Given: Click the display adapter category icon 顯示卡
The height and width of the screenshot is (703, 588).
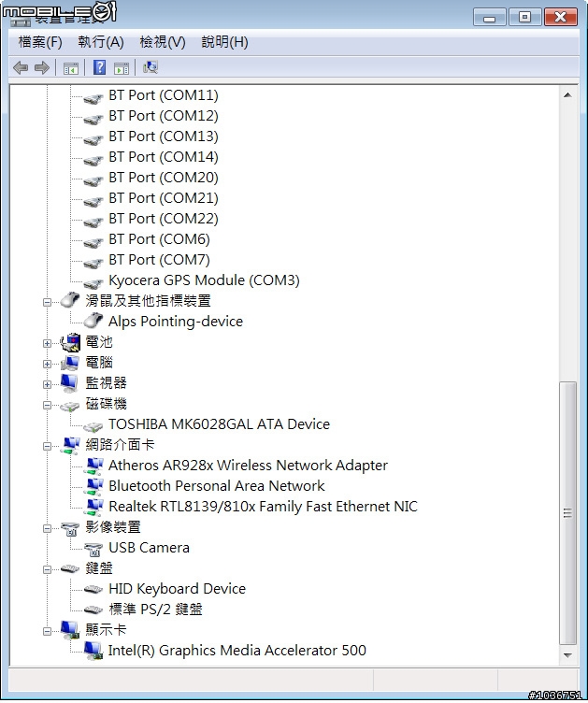Looking at the screenshot, I should coord(70,629).
